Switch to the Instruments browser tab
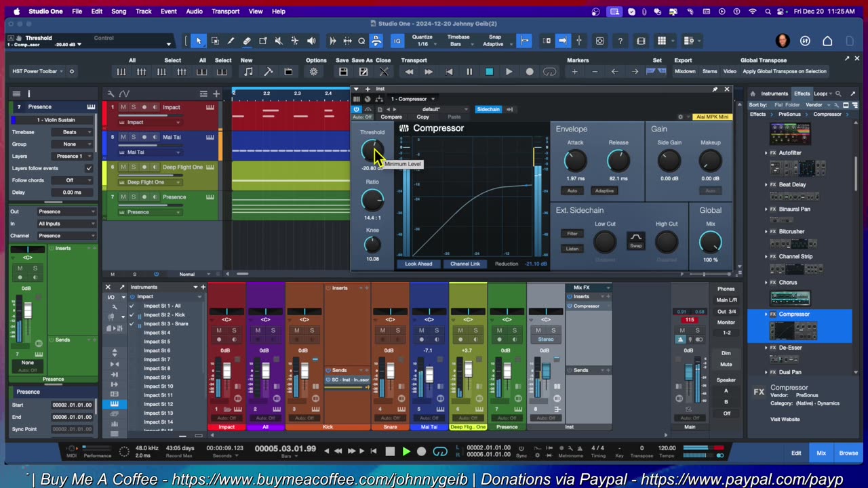The height and width of the screenshot is (488, 868). 774,94
